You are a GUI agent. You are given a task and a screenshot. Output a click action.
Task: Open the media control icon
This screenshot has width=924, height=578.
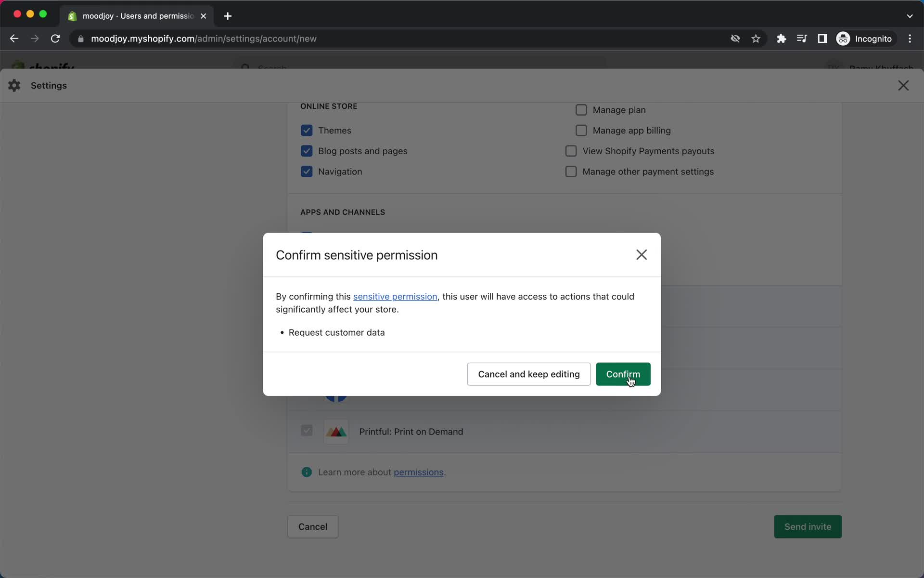802,39
